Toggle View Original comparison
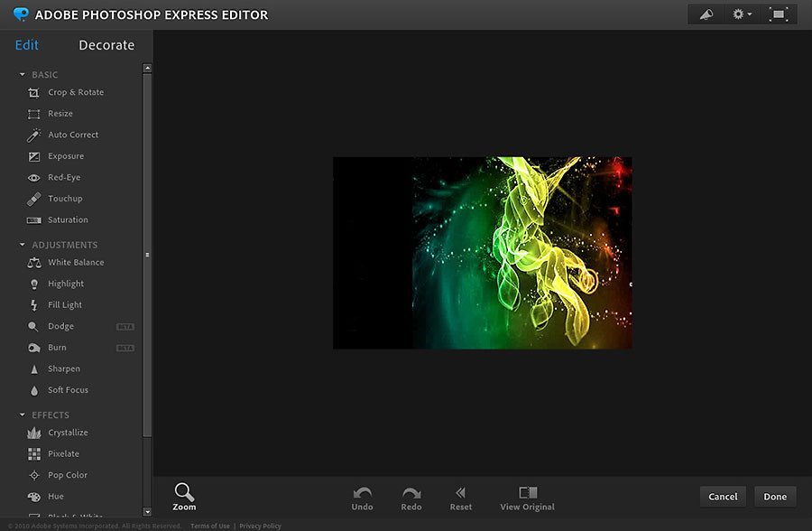812x531 pixels. pos(528,497)
